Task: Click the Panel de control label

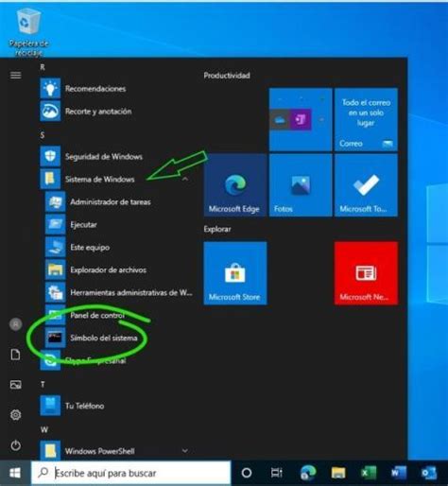Action: (x=97, y=315)
